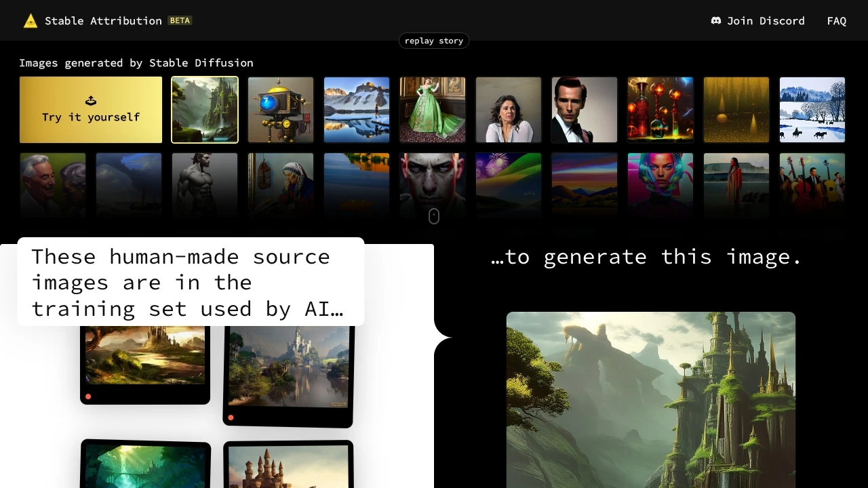
Task: Click the BETA badge next to Stable Attribution
Action: [180, 20]
